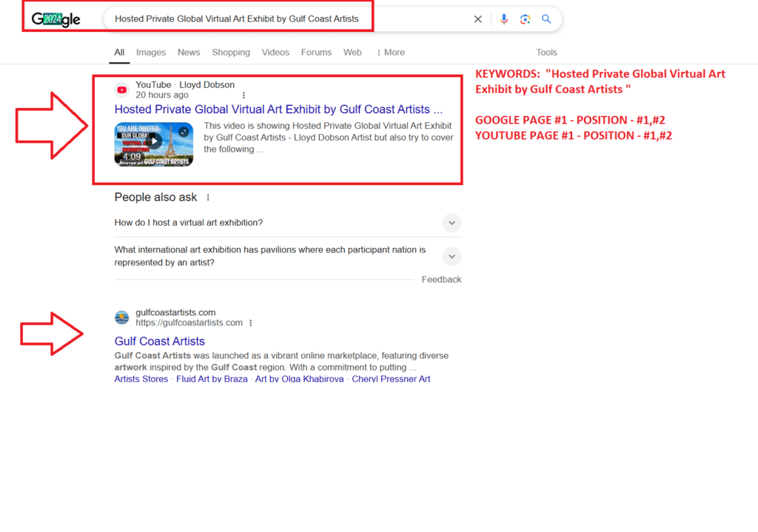
Task: Click the magnifying glass search button
Action: pyautogui.click(x=546, y=19)
